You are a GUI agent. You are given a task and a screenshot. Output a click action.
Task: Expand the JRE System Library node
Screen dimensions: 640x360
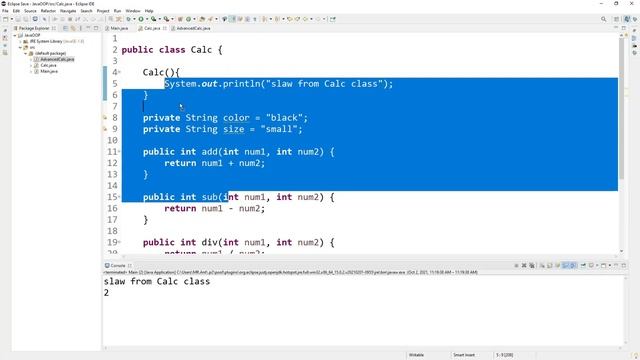(x=20, y=41)
